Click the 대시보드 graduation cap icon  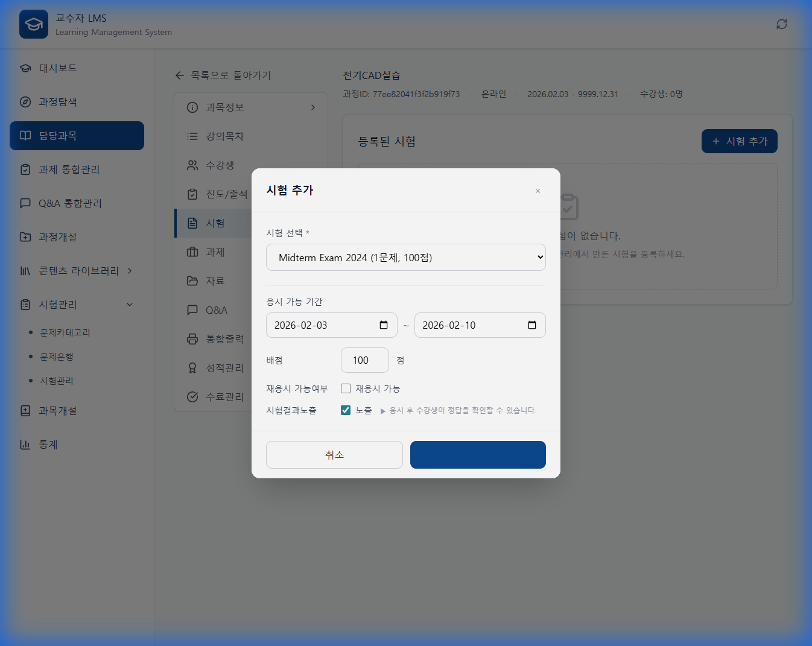coord(25,68)
